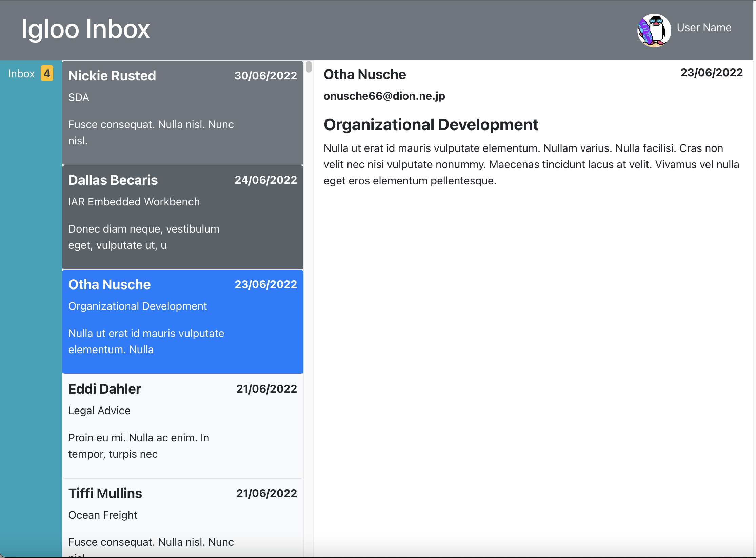The width and height of the screenshot is (756, 558).
Task: Click the email list scrollbar thumb
Action: click(x=309, y=67)
